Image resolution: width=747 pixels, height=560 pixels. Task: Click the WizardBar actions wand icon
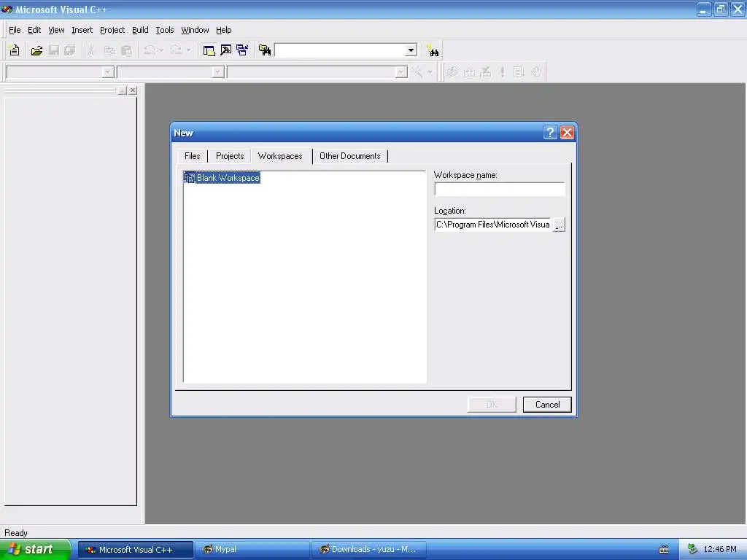[x=417, y=72]
